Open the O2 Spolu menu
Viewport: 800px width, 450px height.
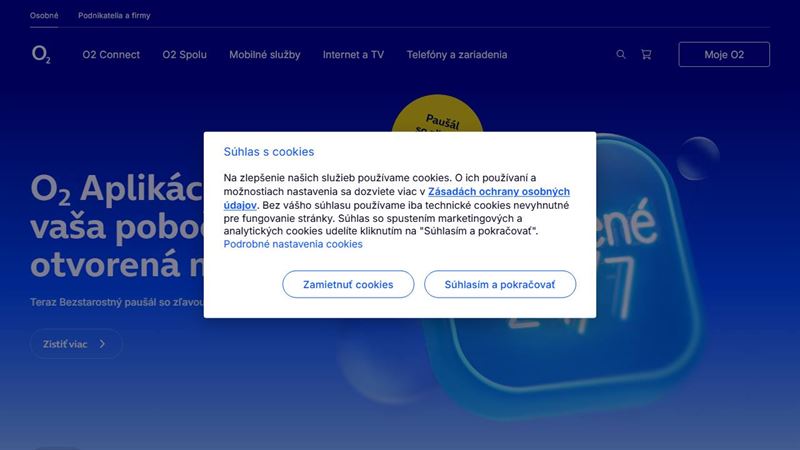[184, 55]
